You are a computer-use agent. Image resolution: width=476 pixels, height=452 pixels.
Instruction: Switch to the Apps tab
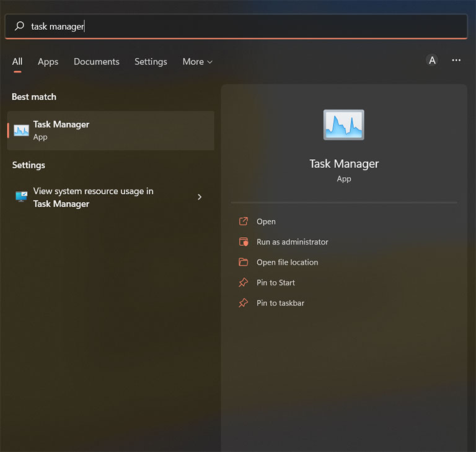[x=48, y=61]
